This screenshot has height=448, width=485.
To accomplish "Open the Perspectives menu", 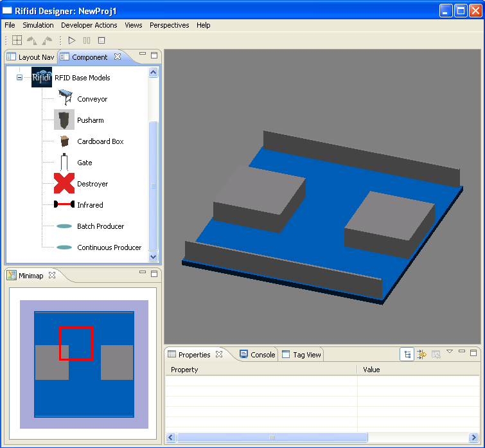I will click(x=169, y=25).
